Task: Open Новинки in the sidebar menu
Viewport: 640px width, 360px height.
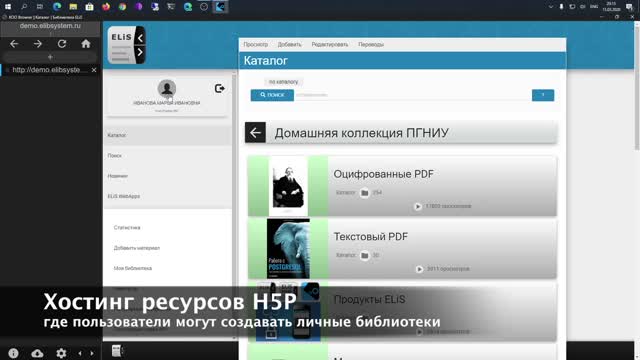Action: (167, 176)
